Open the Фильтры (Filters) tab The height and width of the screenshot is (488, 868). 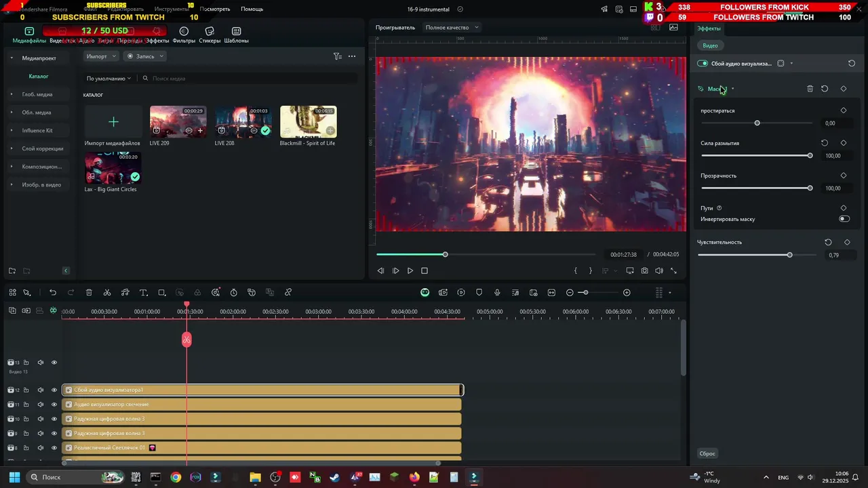click(x=184, y=35)
